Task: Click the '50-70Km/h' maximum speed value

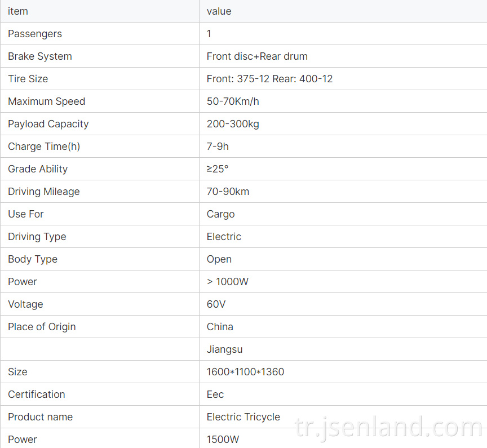Action: click(x=233, y=101)
